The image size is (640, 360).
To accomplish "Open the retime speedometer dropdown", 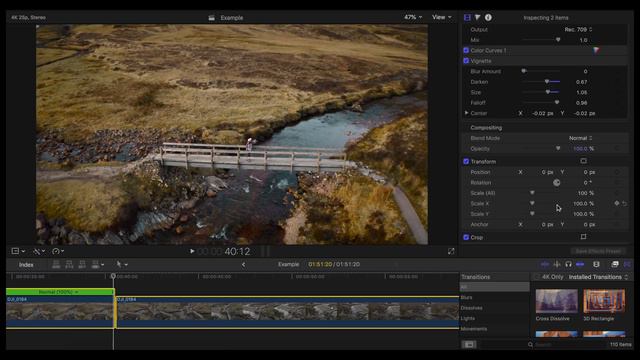I will pyautogui.click(x=58, y=251).
